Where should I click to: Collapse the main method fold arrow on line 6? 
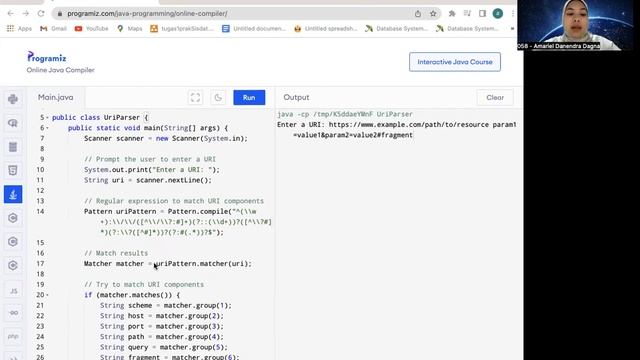click(x=47, y=128)
